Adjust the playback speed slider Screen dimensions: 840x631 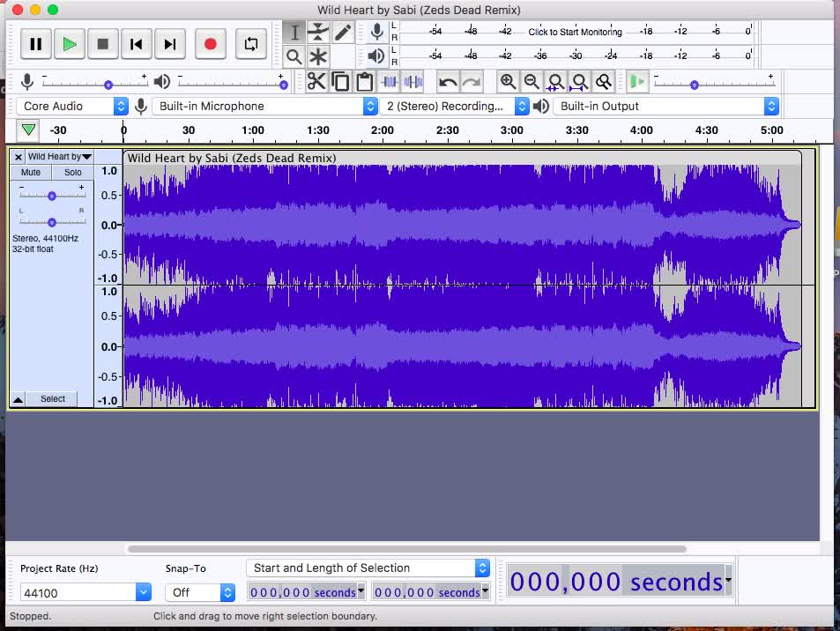[714, 84]
